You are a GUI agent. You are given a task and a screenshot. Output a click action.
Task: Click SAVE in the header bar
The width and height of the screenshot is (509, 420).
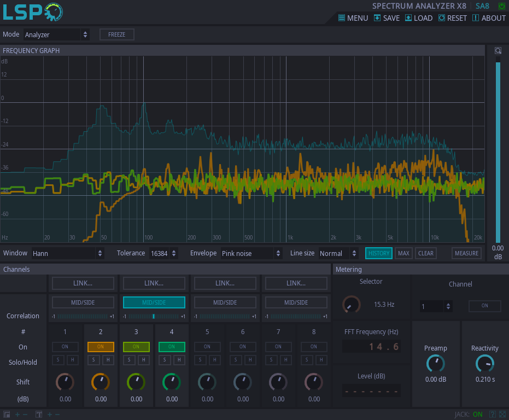click(387, 18)
